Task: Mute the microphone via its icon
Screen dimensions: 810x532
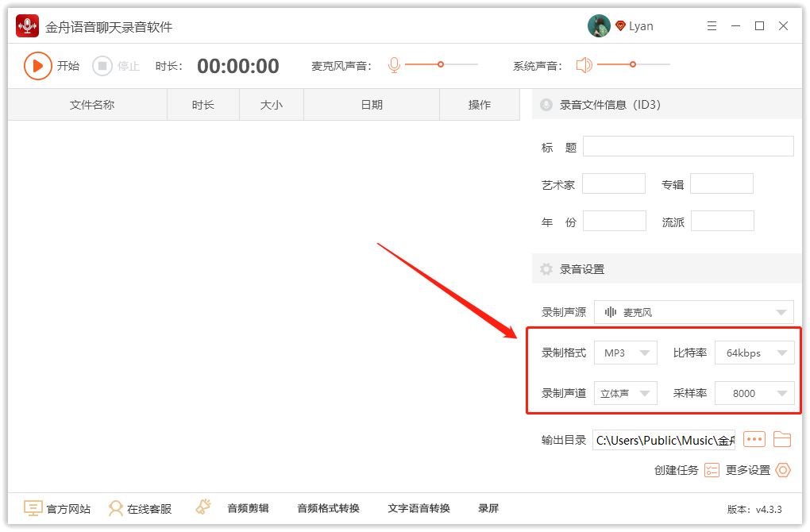Action: (394, 65)
